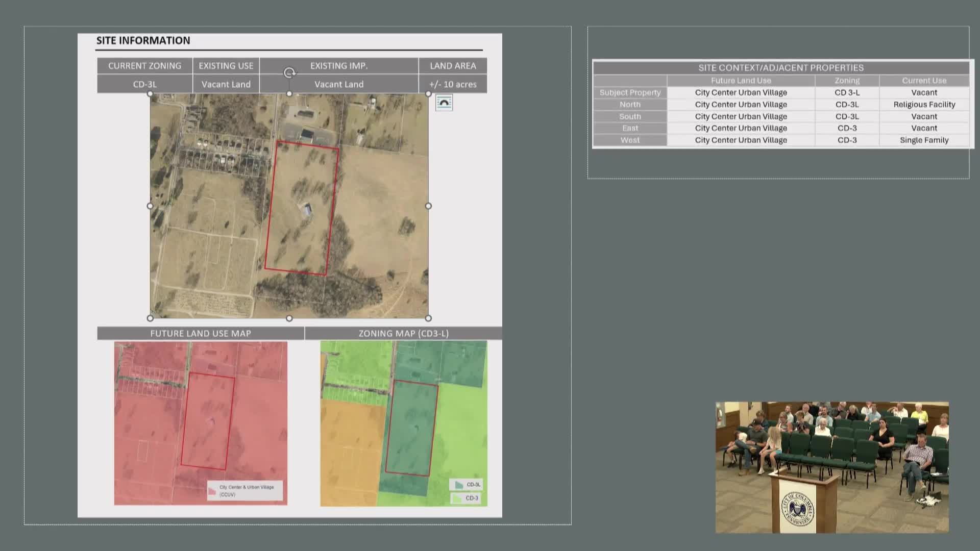Click the left-middle resize handle of aerial photo

tap(150, 206)
